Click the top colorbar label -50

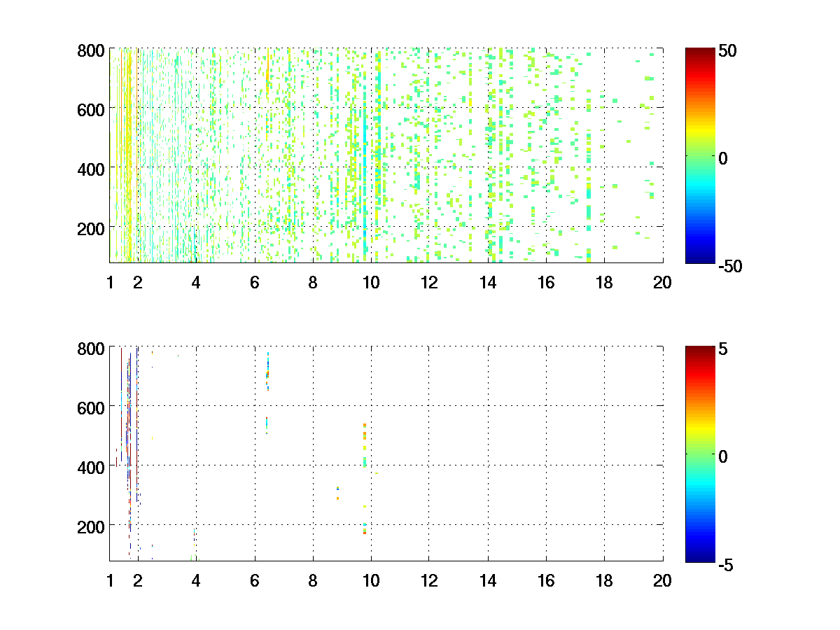pos(730,266)
